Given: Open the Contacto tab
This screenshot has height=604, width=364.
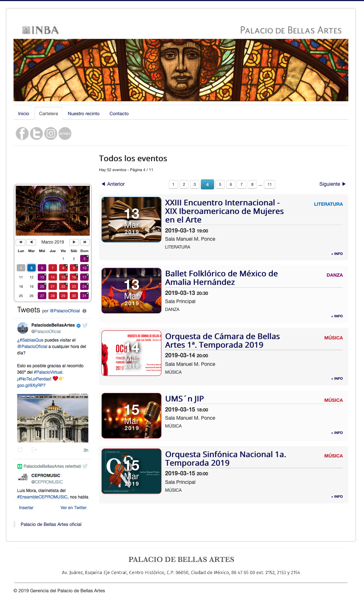Looking at the screenshot, I should pos(119,114).
